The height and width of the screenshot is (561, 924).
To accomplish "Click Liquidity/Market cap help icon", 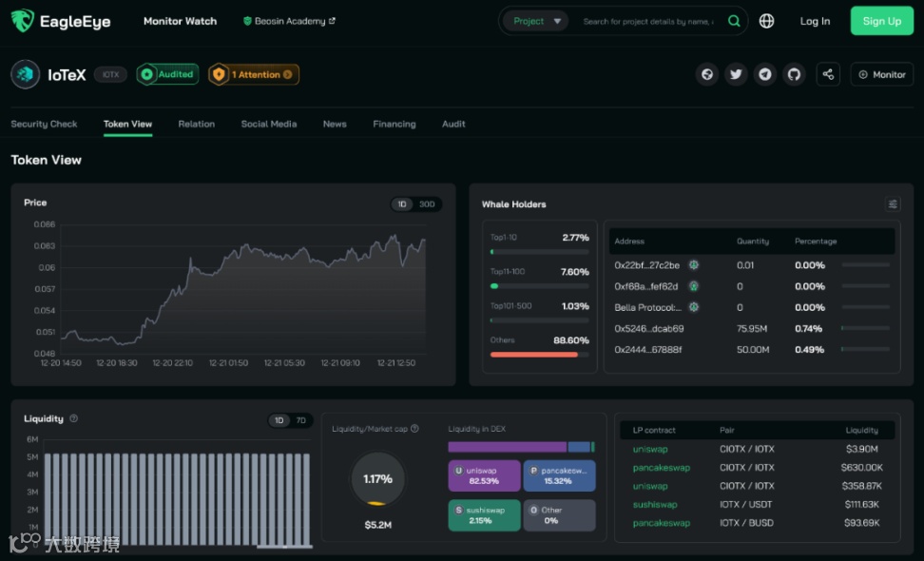I will pyautogui.click(x=414, y=429).
